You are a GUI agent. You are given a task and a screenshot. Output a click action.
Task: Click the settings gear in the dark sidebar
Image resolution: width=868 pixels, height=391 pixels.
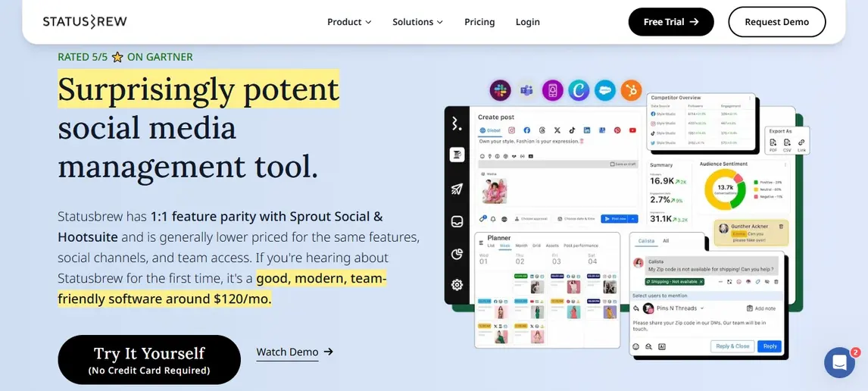(x=457, y=285)
